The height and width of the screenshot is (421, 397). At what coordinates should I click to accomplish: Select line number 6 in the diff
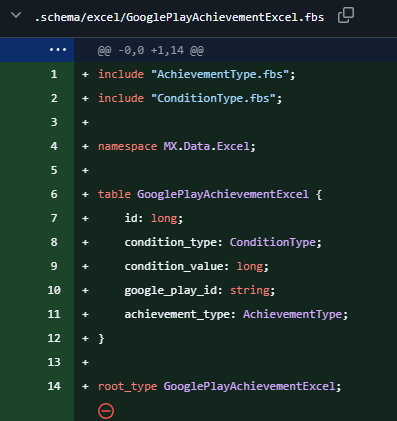pos(54,194)
